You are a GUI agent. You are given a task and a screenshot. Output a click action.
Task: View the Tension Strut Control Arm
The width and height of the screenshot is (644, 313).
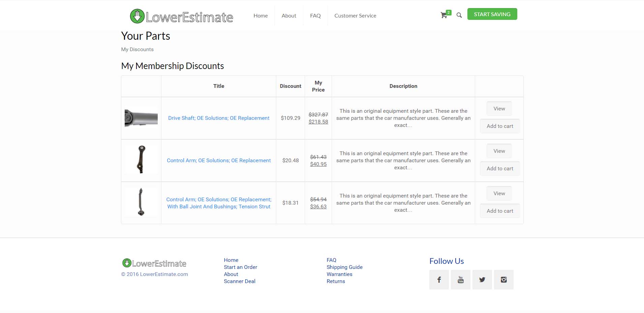(x=499, y=194)
